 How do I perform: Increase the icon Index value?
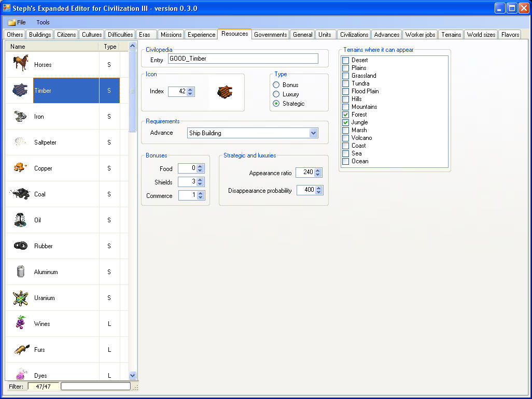tap(190, 90)
